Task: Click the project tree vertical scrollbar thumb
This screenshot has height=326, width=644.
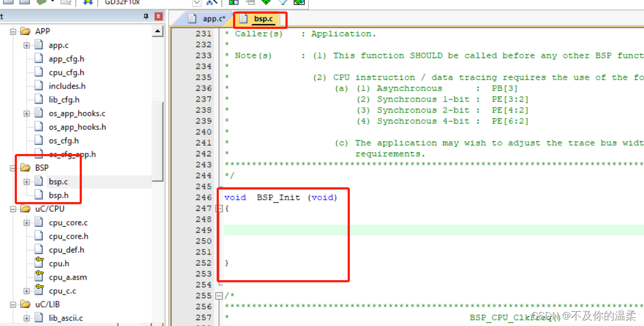Action: click(x=158, y=142)
